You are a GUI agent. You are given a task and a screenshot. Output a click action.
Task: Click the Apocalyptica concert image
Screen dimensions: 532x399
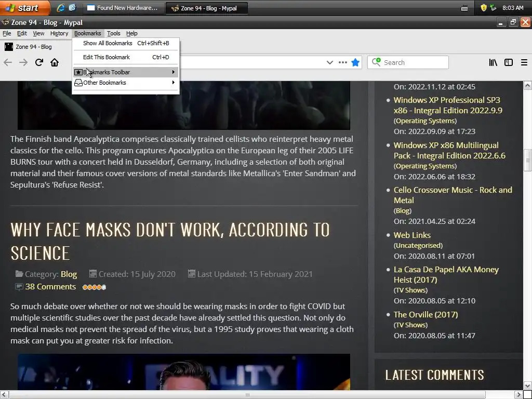(x=184, y=105)
